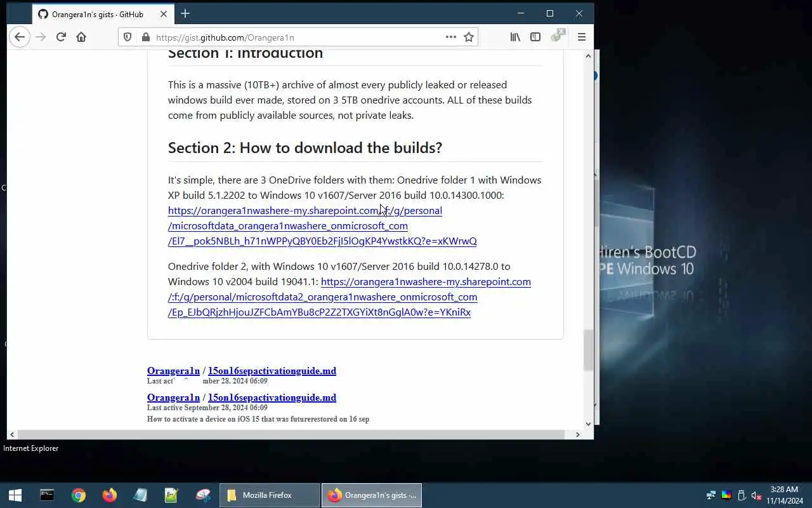Open the Firefox hamburger menu
Viewport: 812px width, 508px height.
(x=581, y=37)
